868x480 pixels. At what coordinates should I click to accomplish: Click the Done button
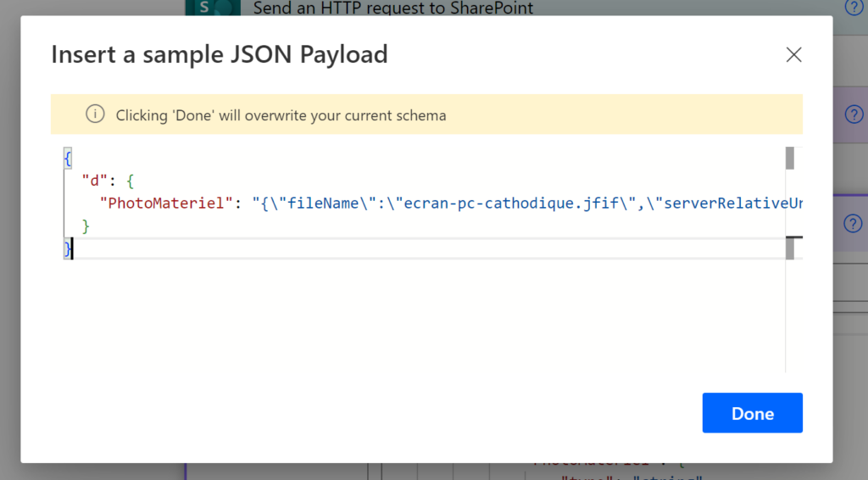tap(753, 413)
